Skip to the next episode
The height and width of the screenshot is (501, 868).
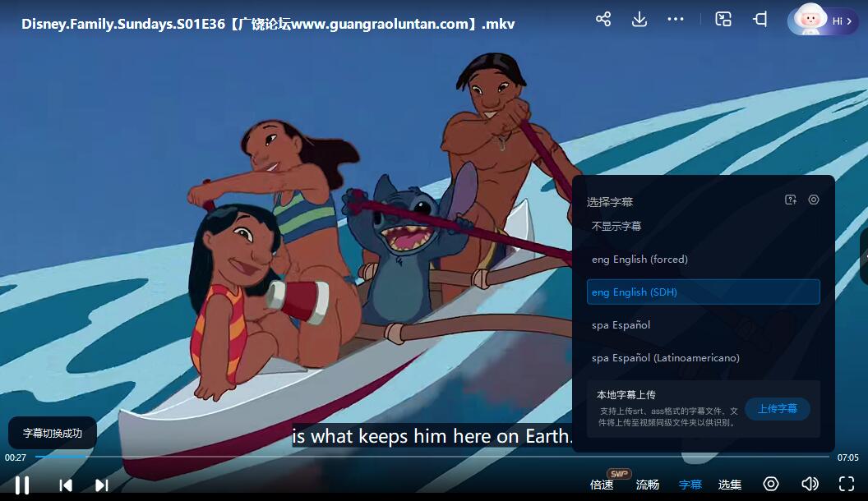(101, 485)
